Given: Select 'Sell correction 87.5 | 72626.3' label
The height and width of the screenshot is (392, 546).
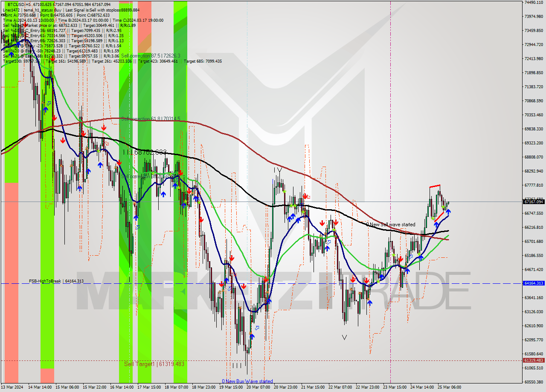Looking at the screenshot, I should [151, 56].
